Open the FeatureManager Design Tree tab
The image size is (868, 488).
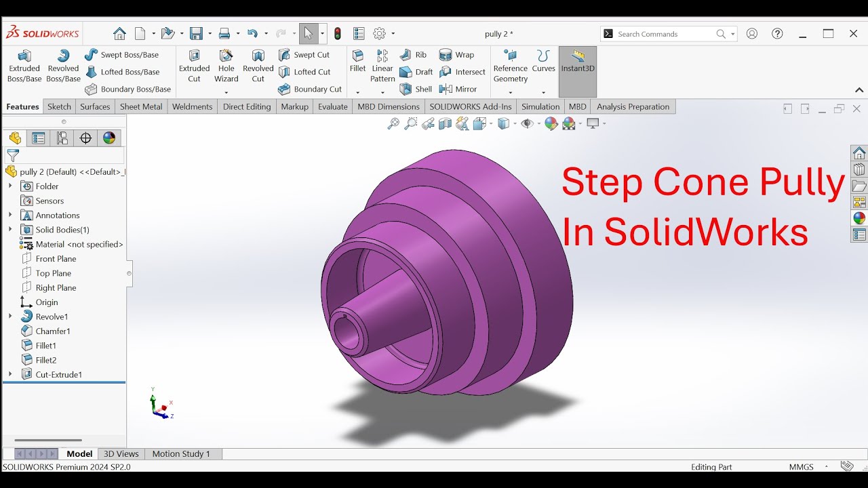click(15, 138)
